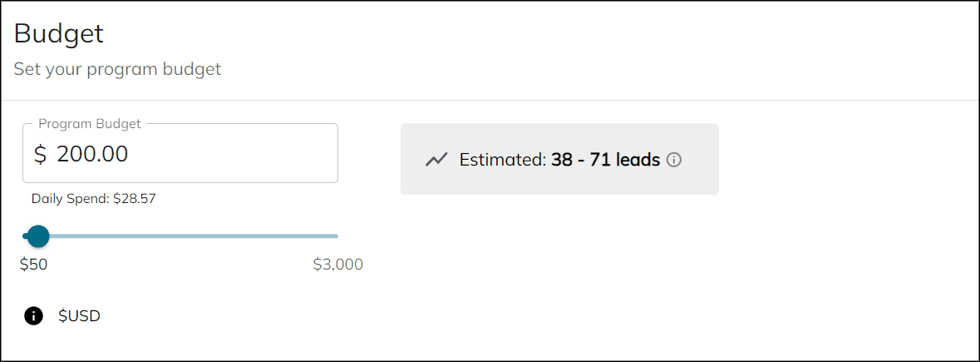980x362 pixels.
Task: Click the Budget heading
Action: (x=59, y=34)
